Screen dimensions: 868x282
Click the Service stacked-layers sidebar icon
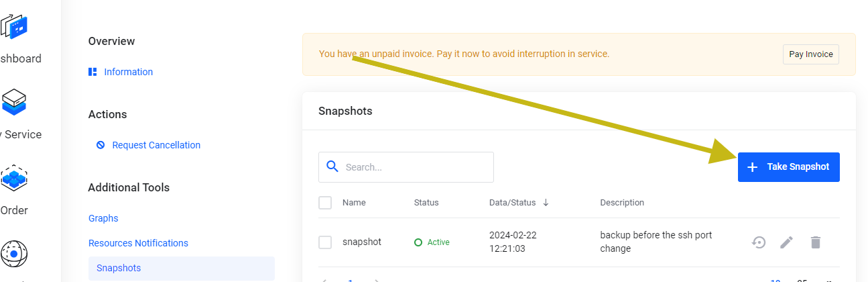tap(13, 102)
